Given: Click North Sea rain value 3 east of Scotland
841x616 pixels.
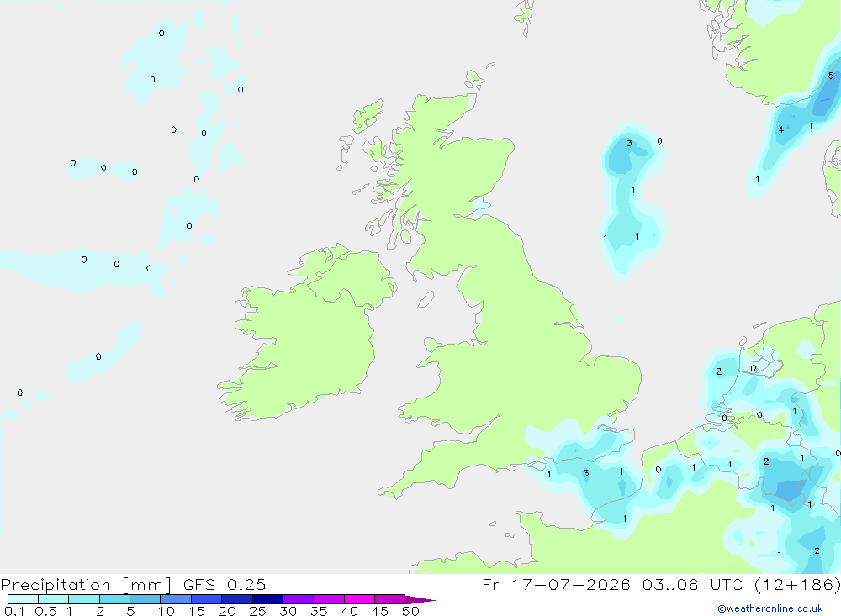Looking at the screenshot, I should pos(629,143).
